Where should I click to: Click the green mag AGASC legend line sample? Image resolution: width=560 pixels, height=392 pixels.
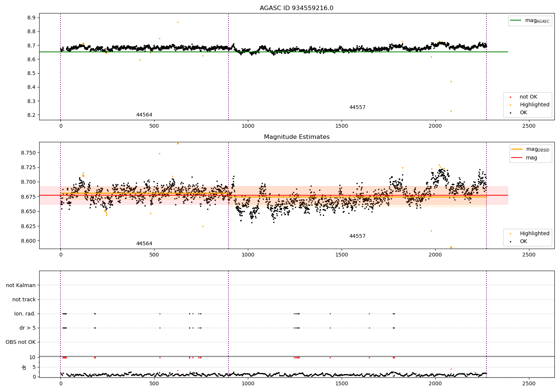pyautogui.click(x=516, y=21)
